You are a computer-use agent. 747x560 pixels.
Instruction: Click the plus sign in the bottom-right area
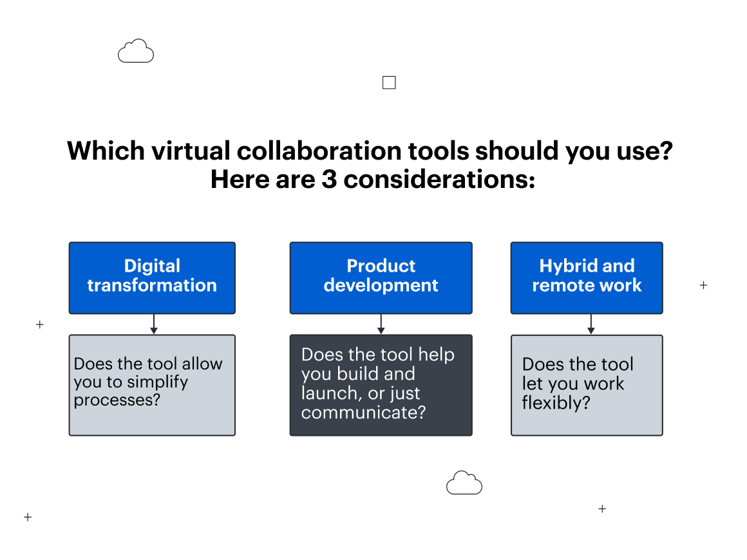602,509
